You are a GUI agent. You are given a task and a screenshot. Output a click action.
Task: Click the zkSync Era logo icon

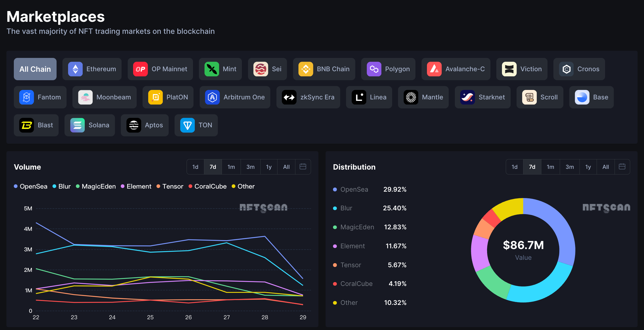pyautogui.click(x=289, y=97)
